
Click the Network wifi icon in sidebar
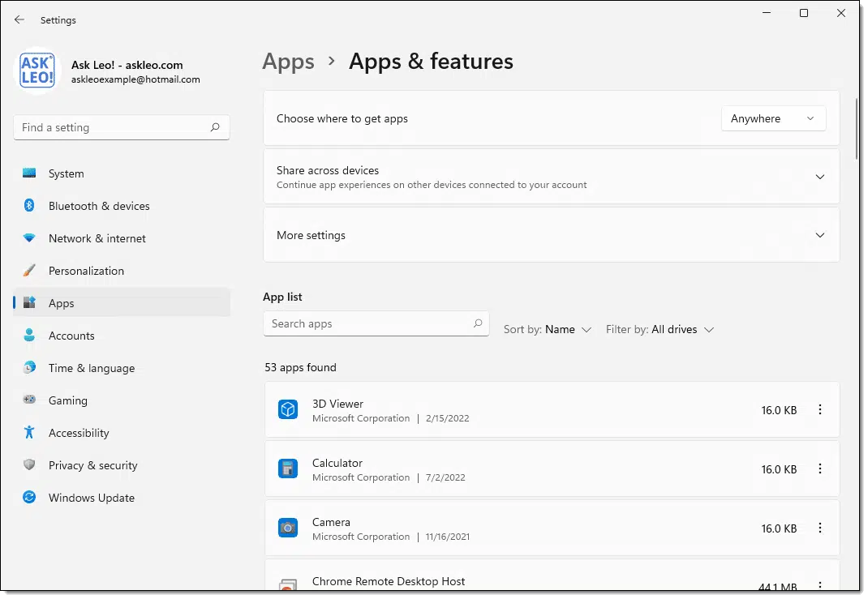29,237
